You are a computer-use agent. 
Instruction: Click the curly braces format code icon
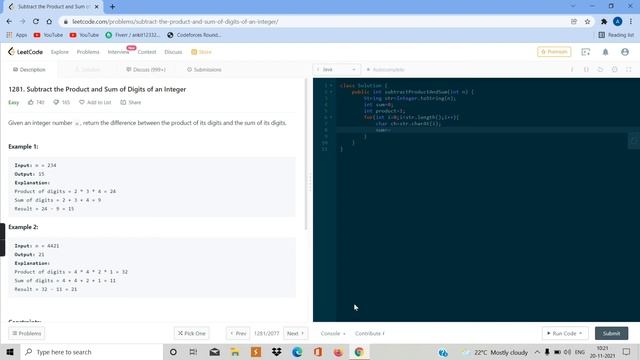[x=586, y=70]
